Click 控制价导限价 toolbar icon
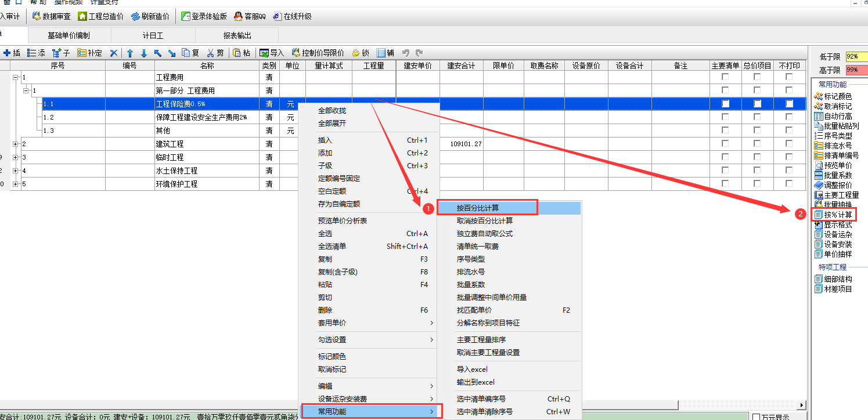This screenshot has width=868, height=420. 296,53
